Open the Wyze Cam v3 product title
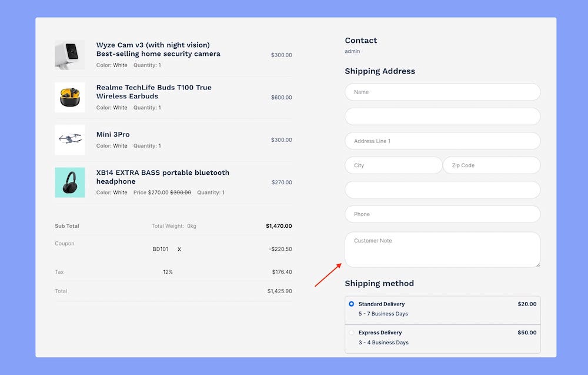 (x=158, y=49)
